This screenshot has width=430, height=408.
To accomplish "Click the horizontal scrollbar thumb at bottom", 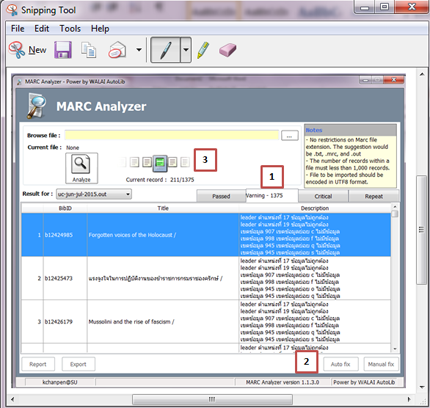I will click(x=212, y=399).
